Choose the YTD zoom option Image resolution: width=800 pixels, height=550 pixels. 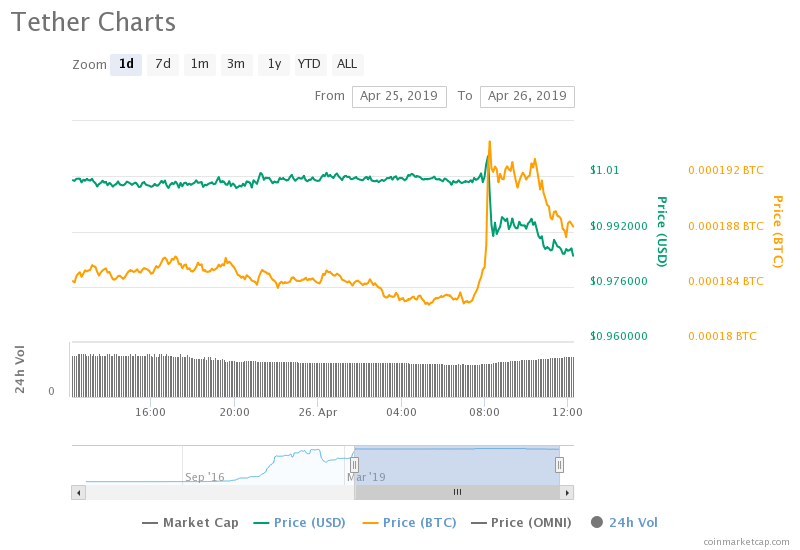pyautogui.click(x=310, y=65)
